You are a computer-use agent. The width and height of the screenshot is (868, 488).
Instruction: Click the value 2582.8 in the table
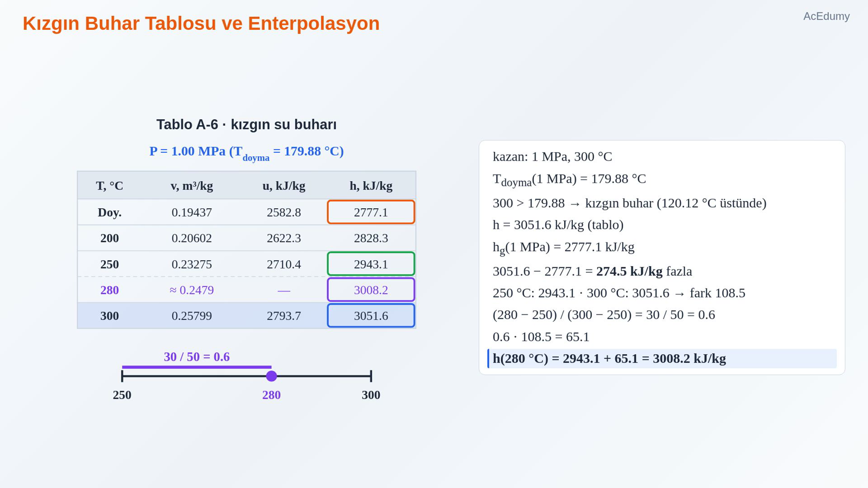click(x=284, y=213)
